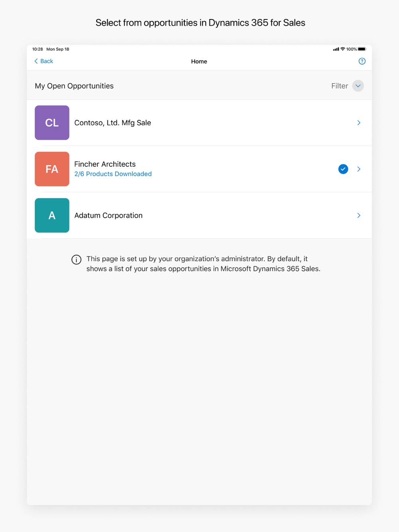
Task: Tap the orange FA avatar tile
Action: click(52, 169)
